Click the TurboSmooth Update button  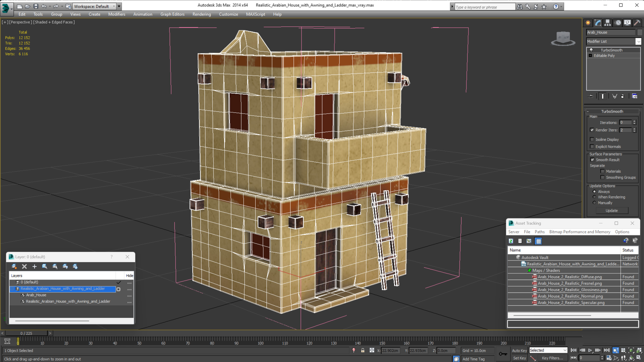[x=611, y=211]
